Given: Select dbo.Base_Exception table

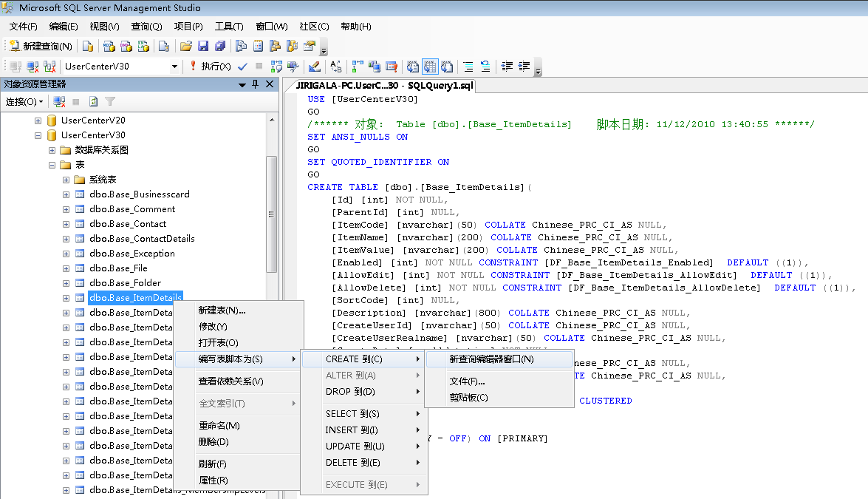Looking at the screenshot, I should point(132,254).
